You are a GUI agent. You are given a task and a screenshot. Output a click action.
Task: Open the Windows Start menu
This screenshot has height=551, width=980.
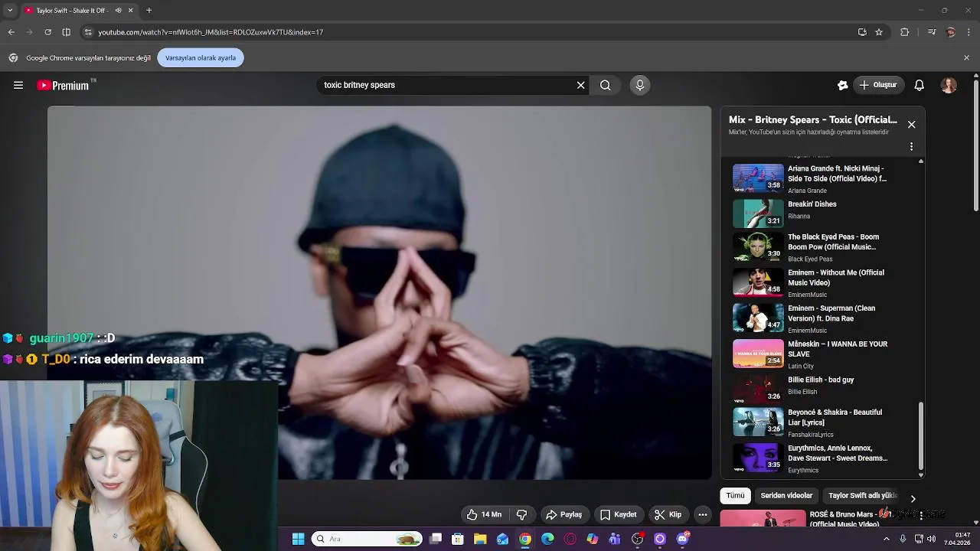[299, 539]
